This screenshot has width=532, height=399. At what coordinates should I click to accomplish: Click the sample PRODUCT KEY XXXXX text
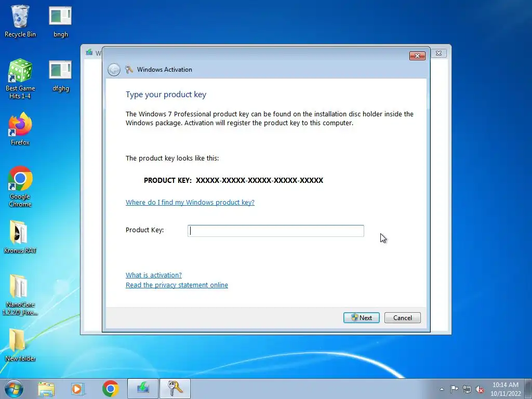click(x=233, y=180)
